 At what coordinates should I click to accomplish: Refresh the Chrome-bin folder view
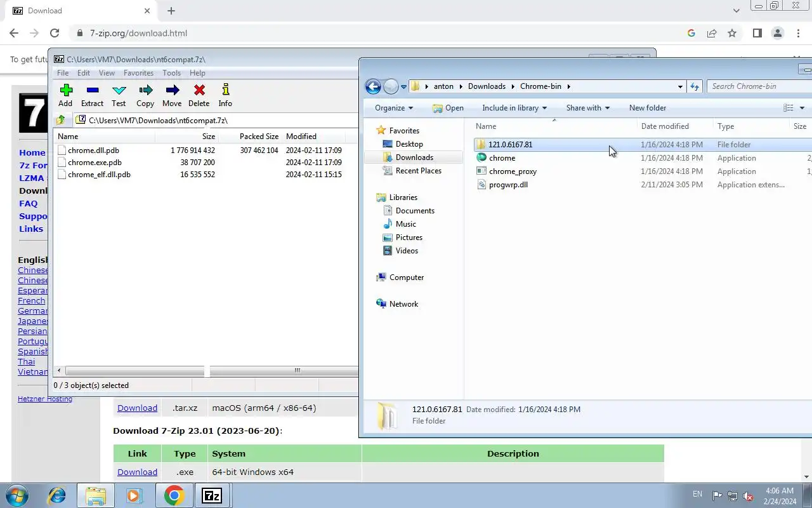(x=695, y=86)
